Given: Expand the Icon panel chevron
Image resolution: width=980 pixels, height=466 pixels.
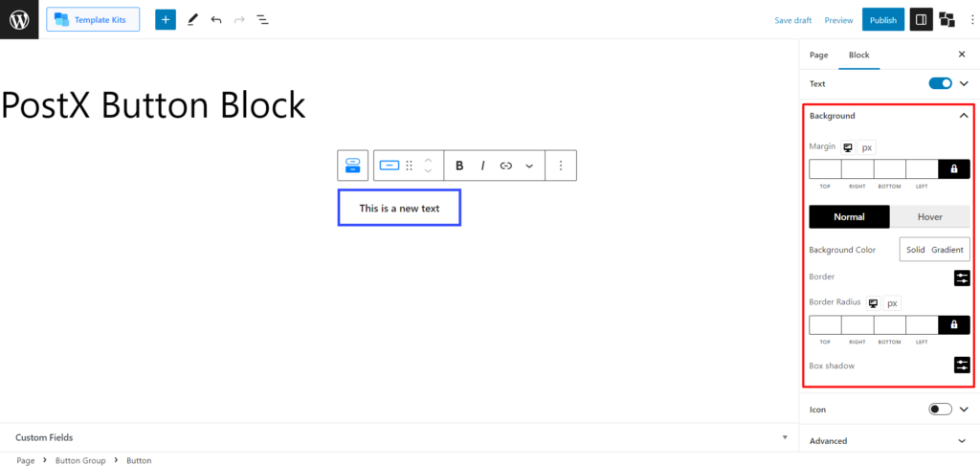Looking at the screenshot, I should click(x=963, y=410).
